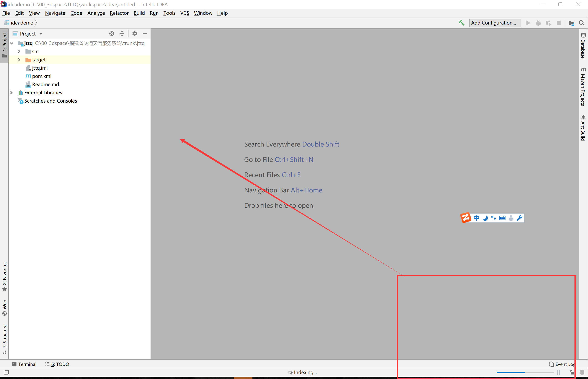Click Add Configuration button
The image size is (588, 379).
[x=494, y=23]
